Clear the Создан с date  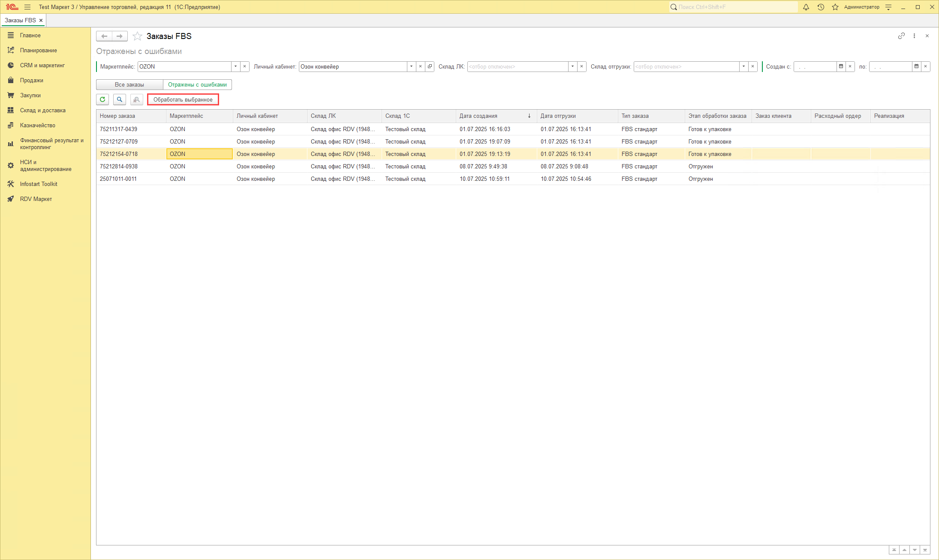click(x=850, y=66)
